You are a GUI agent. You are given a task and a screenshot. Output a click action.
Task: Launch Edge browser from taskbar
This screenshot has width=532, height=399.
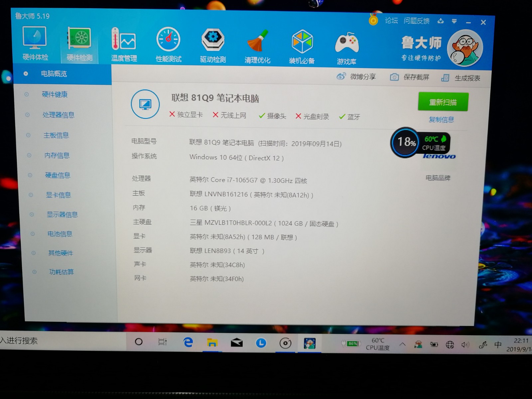pos(188,342)
